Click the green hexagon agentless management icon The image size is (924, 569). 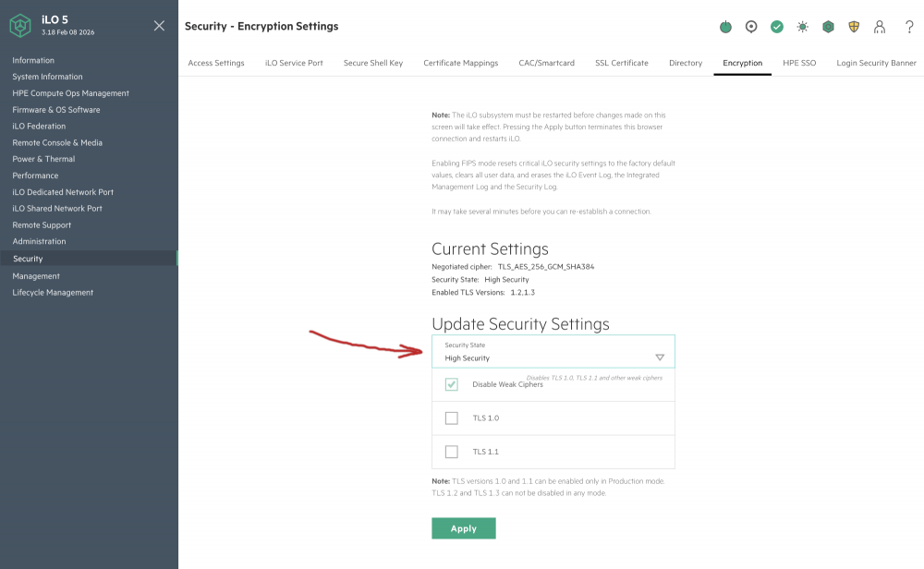[x=828, y=27]
